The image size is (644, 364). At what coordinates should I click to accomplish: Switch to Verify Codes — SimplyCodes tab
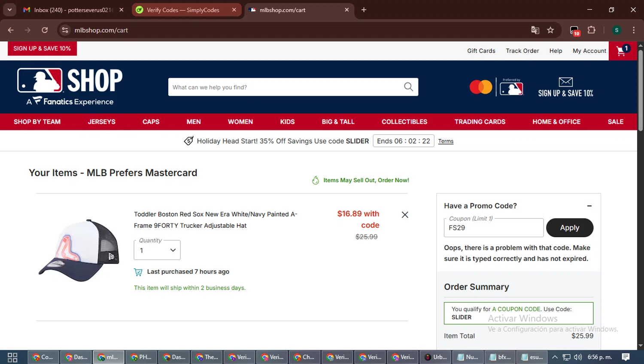pos(183,10)
